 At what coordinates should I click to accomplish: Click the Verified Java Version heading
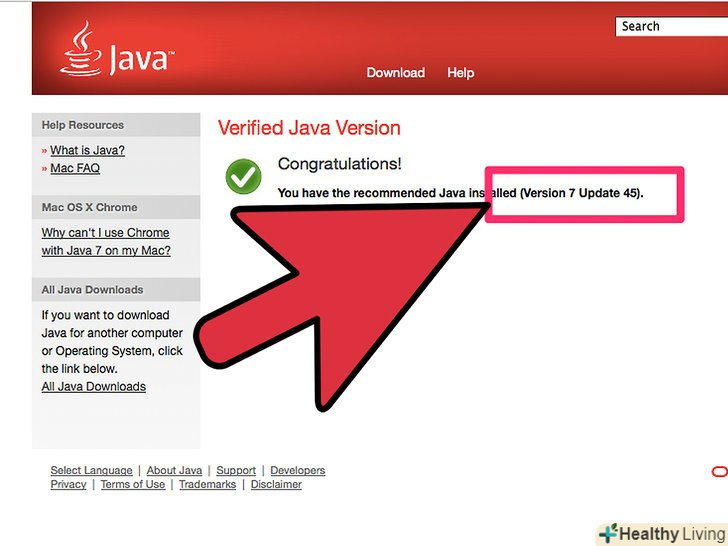click(x=309, y=128)
